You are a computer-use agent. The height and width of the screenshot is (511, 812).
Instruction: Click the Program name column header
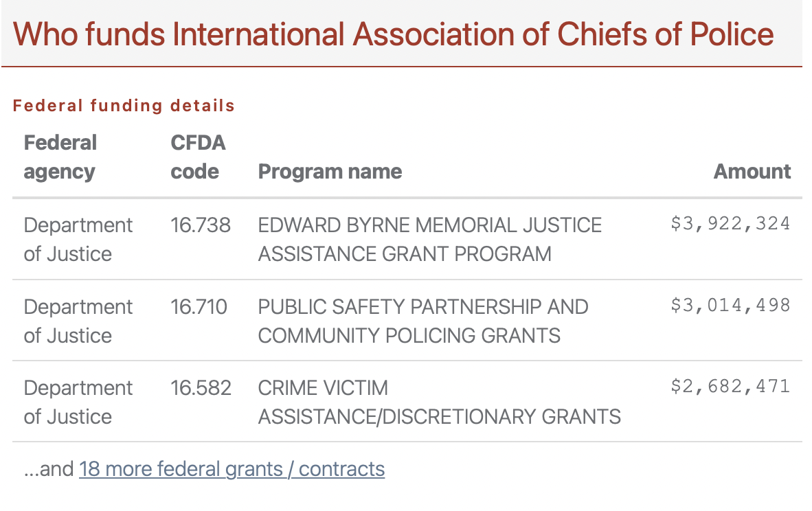coord(330,172)
